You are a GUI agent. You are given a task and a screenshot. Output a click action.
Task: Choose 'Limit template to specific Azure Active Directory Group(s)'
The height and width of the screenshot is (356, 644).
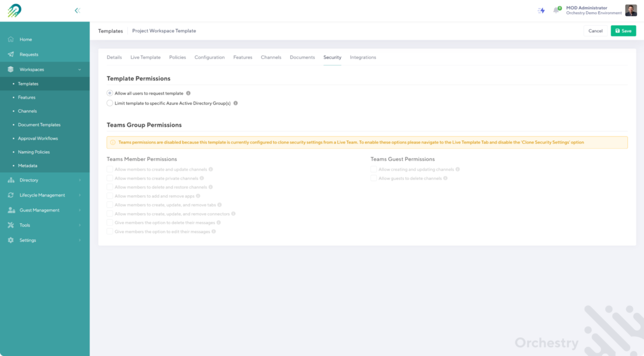(x=109, y=103)
